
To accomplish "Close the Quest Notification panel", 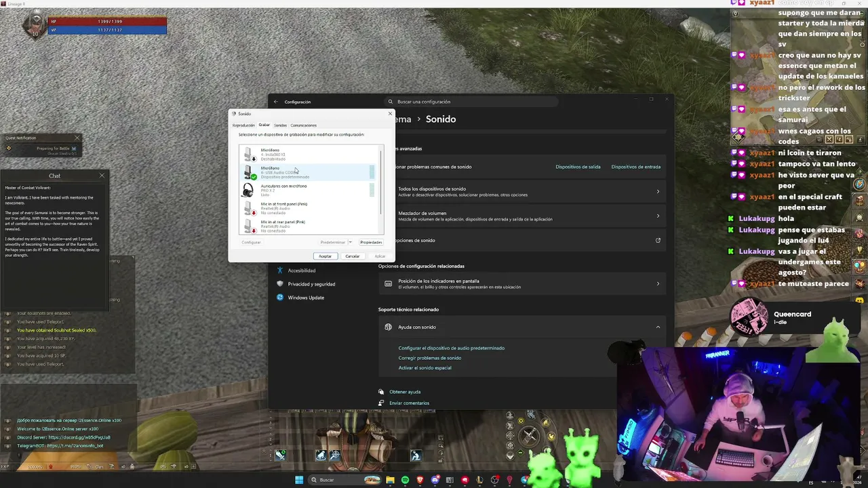I will [x=77, y=138].
